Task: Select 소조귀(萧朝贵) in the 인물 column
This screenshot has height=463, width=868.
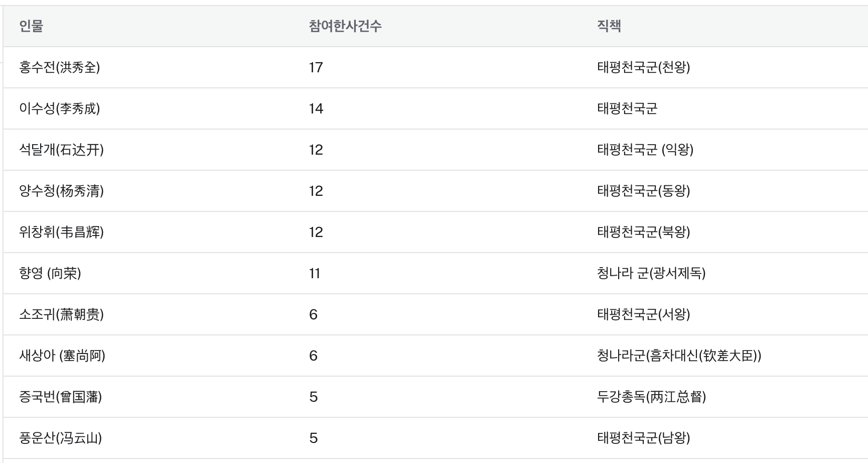Action: (61, 314)
